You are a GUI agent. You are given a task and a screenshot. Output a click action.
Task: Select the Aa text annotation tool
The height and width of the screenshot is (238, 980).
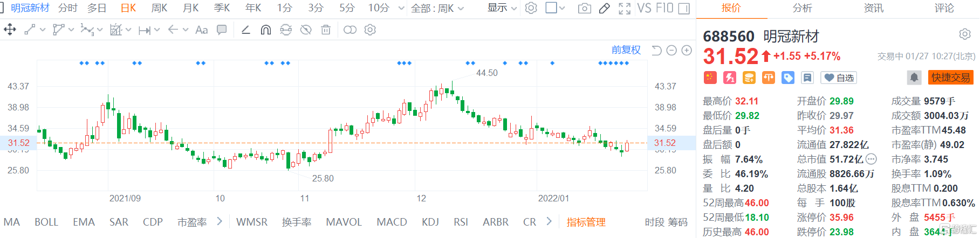(202, 30)
